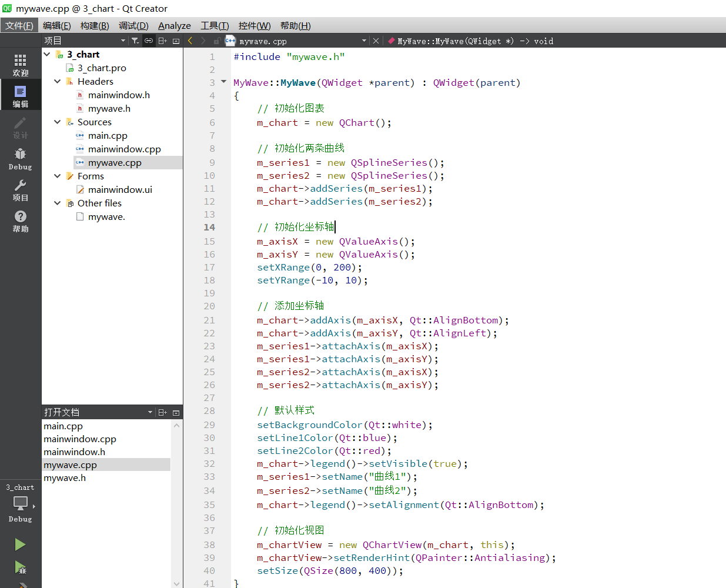Switch to 编辑 (Edit) mode
This screenshot has width=726, height=588.
[21, 96]
